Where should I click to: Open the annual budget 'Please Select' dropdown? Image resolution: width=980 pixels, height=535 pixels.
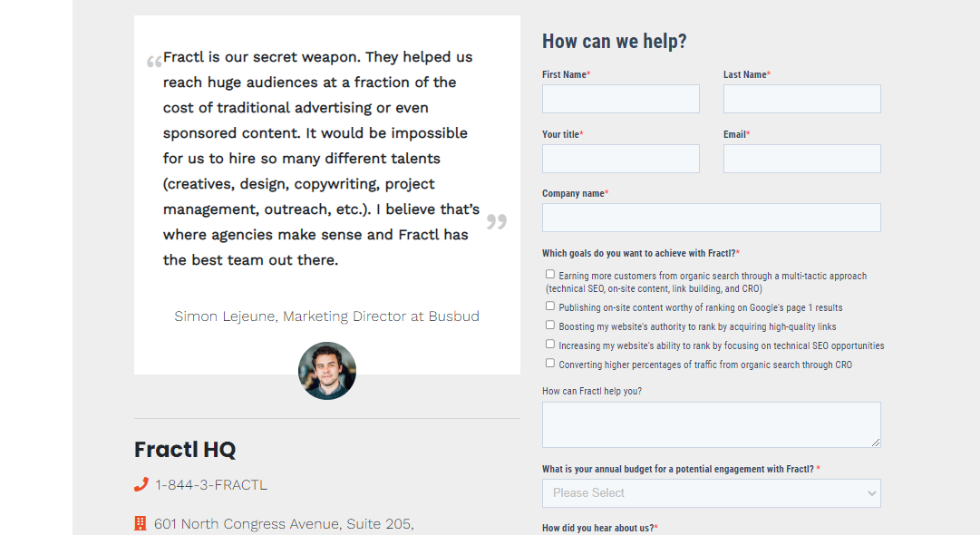click(x=712, y=493)
